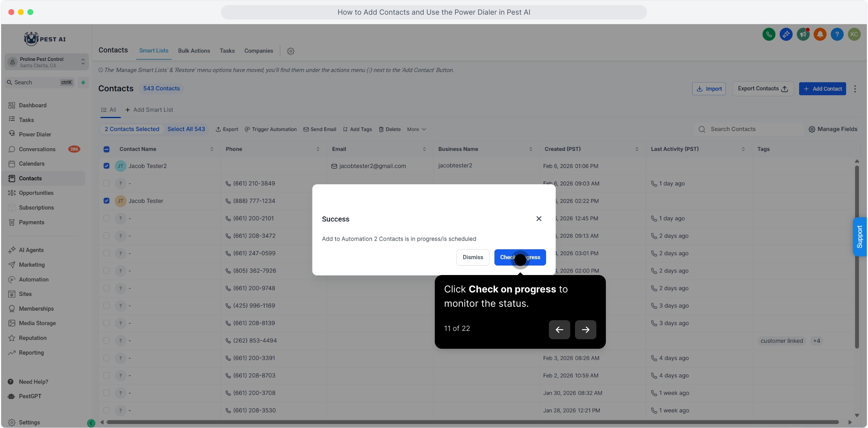
Task: Uncheck the Jacob Tester2 row checkbox
Action: (107, 166)
